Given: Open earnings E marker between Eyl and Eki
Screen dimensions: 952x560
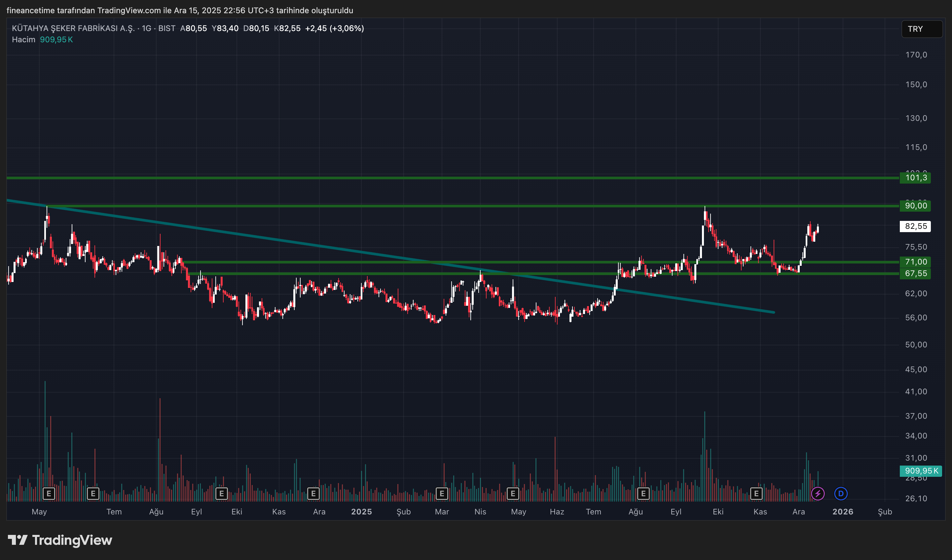Looking at the screenshot, I should pos(221,494).
